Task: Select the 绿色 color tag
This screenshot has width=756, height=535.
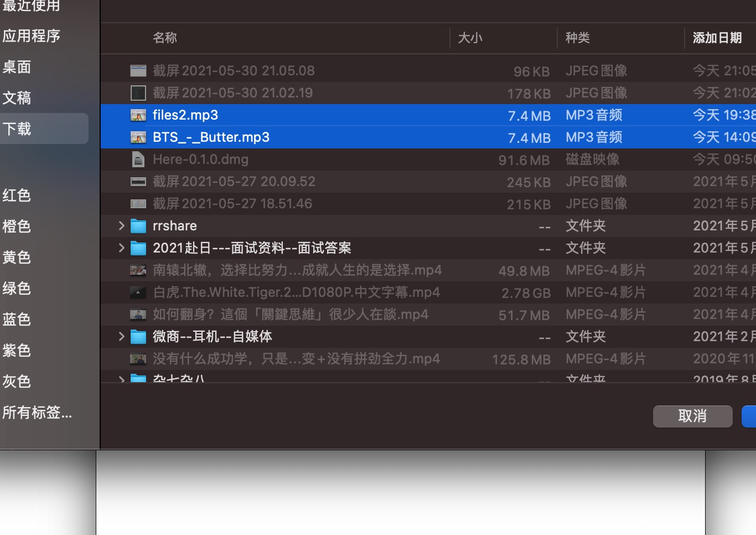Action: (17, 288)
